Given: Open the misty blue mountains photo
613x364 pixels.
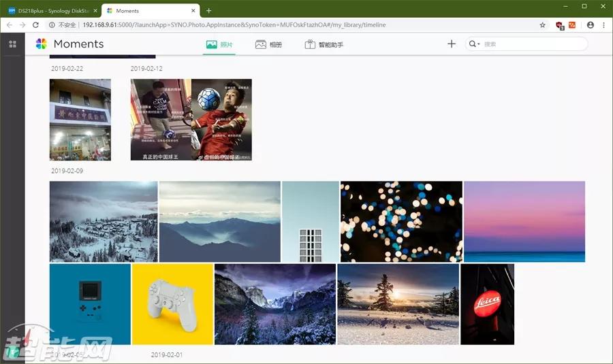Looking at the screenshot, I should click(220, 221).
